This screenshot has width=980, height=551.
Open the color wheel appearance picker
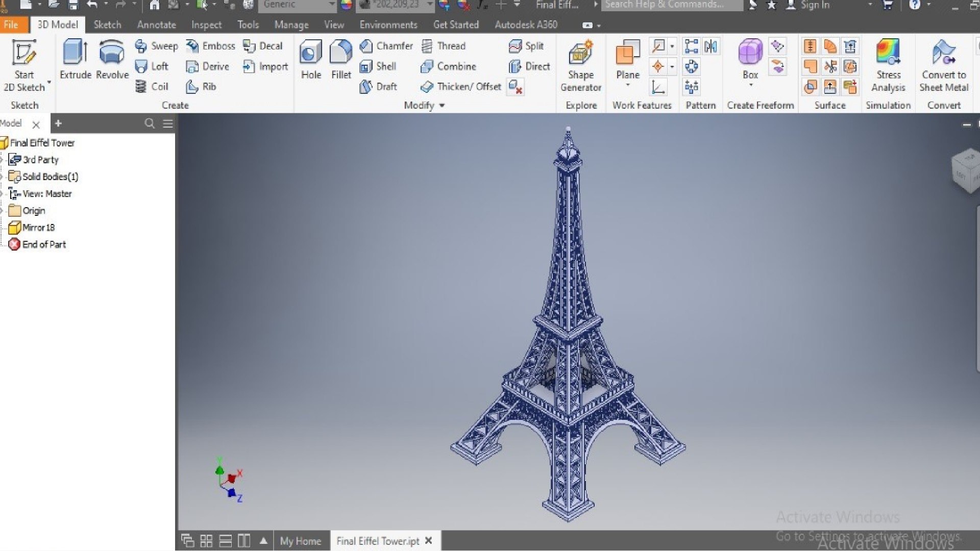tap(347, 5)
